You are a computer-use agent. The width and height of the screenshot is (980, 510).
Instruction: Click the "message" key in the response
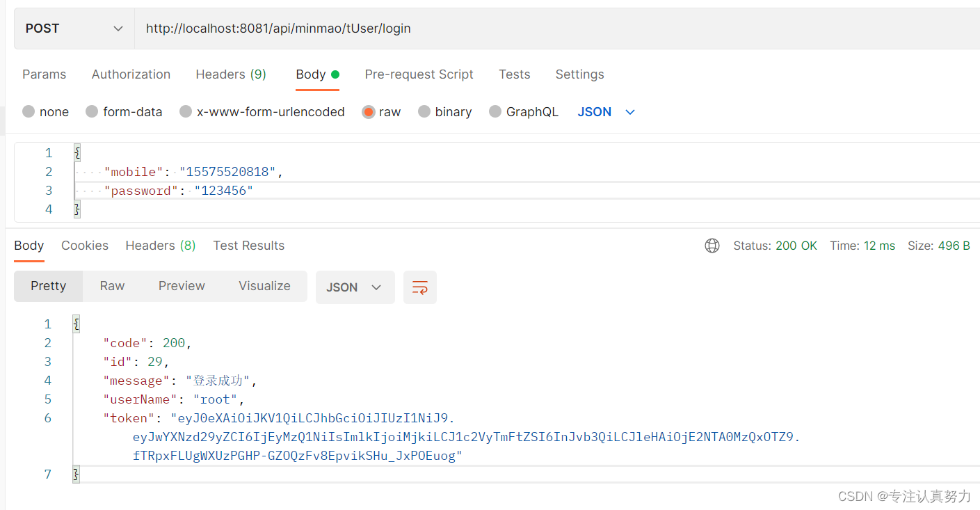(136, 381)
